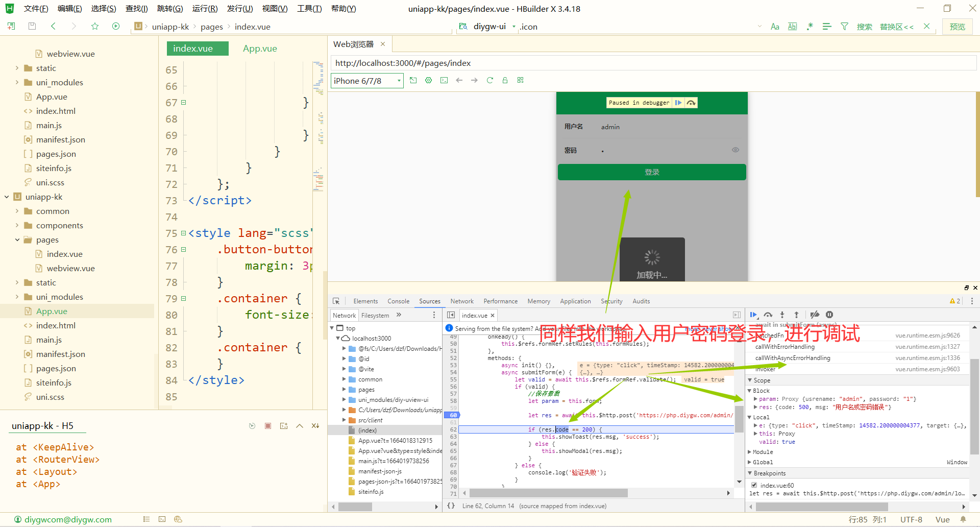Image resolution: width=980 pixels, height=527 pixels.
Task: Click the stop square icon in console panel
Action: point(268,425)
